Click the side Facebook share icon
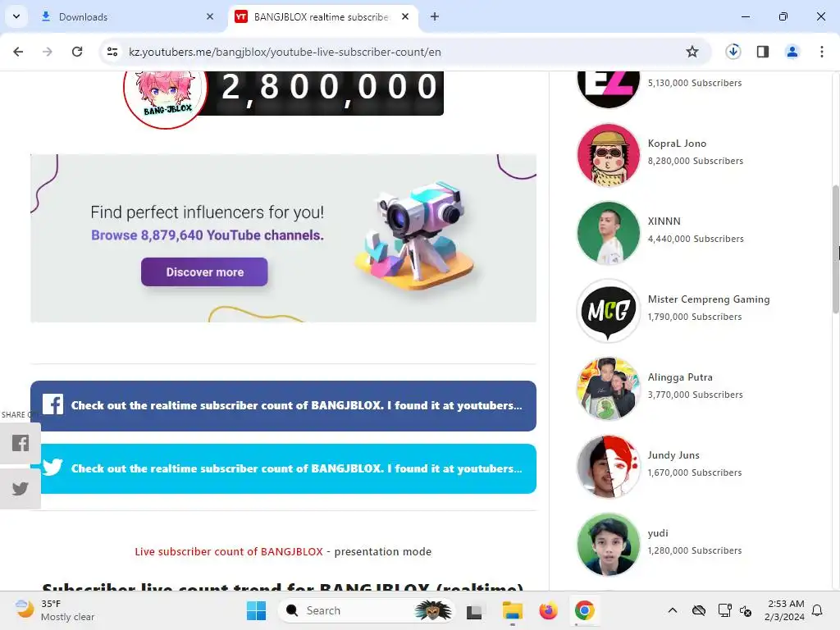Screen dimensions: 840x630 (x=21, y=443)
